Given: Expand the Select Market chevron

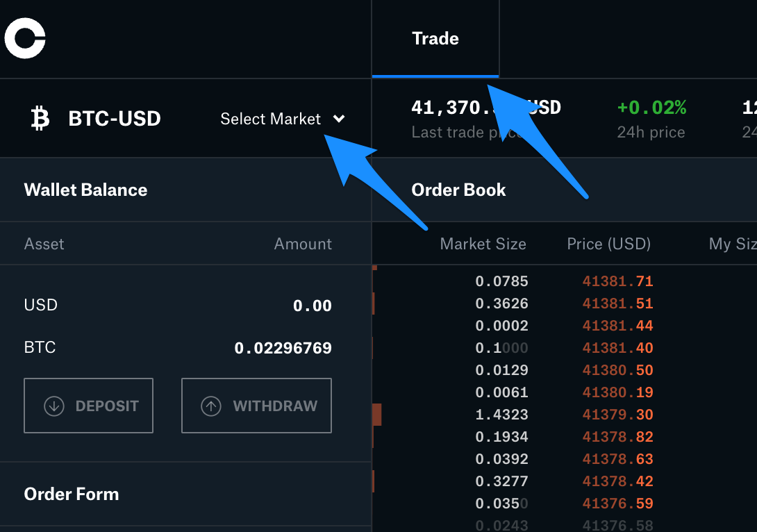Looking at the screenshot, I should [x=339, y=119].
